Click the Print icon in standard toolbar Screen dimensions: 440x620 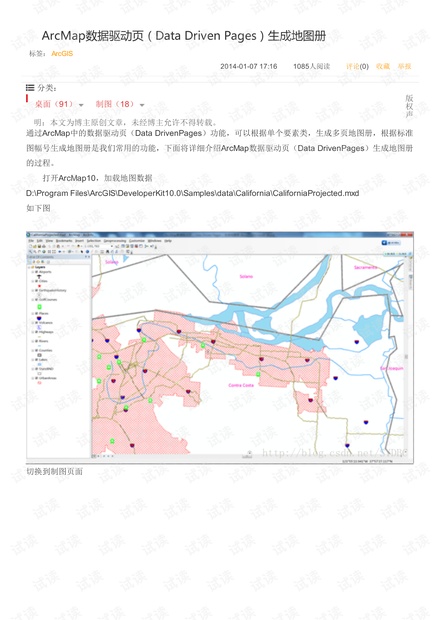click(43, 246)
